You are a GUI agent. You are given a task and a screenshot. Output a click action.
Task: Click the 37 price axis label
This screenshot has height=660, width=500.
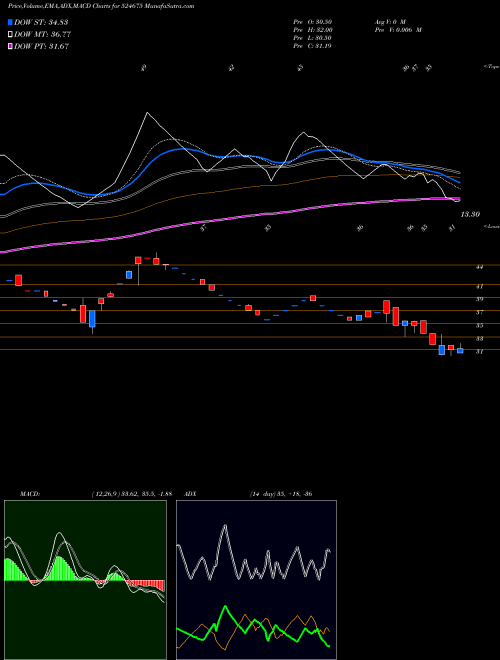click(x=479, y=313)
